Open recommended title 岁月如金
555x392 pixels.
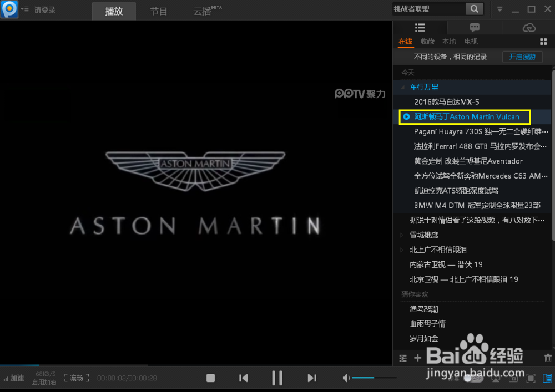tap(423, 339)
